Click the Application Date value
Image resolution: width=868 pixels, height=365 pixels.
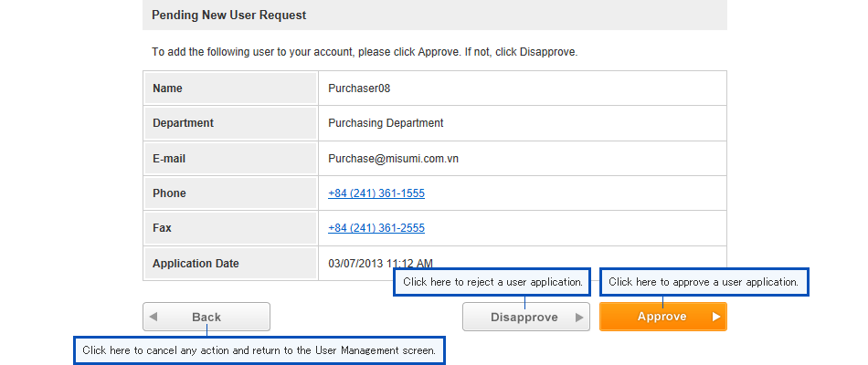point(380,263)
